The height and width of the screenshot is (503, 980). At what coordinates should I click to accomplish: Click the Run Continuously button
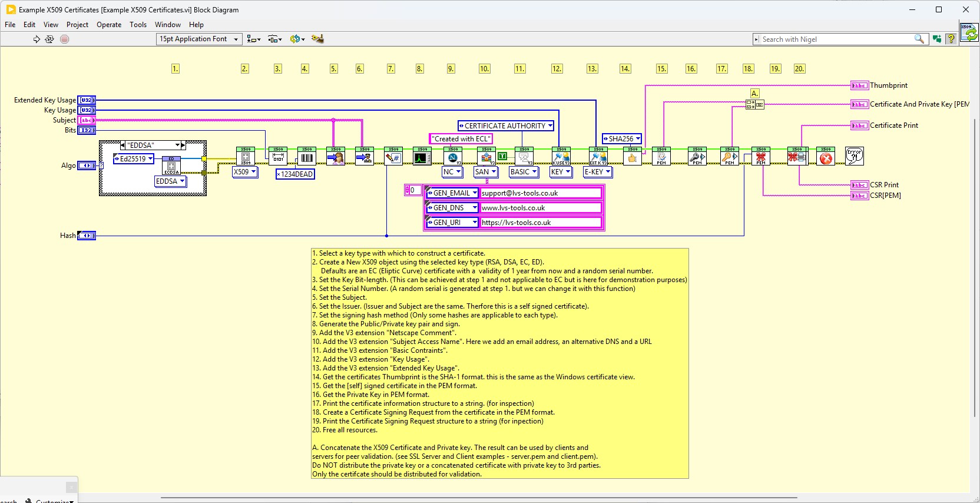[49, 39]
